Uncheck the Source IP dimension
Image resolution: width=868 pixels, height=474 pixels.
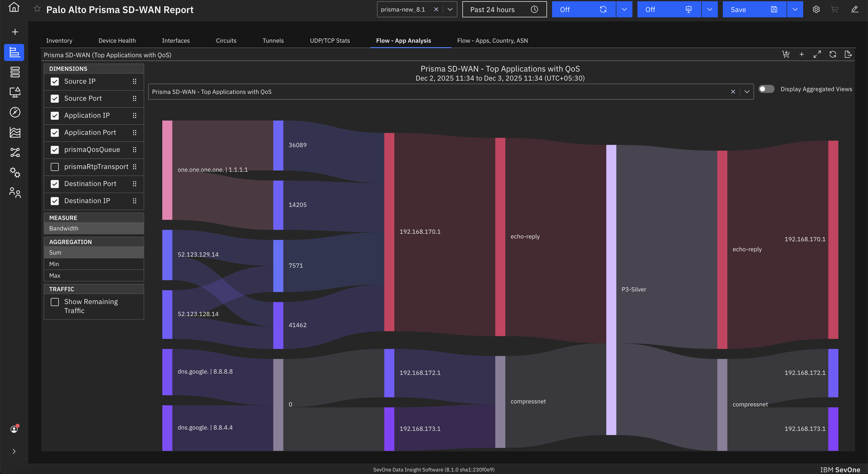(55, 82)
